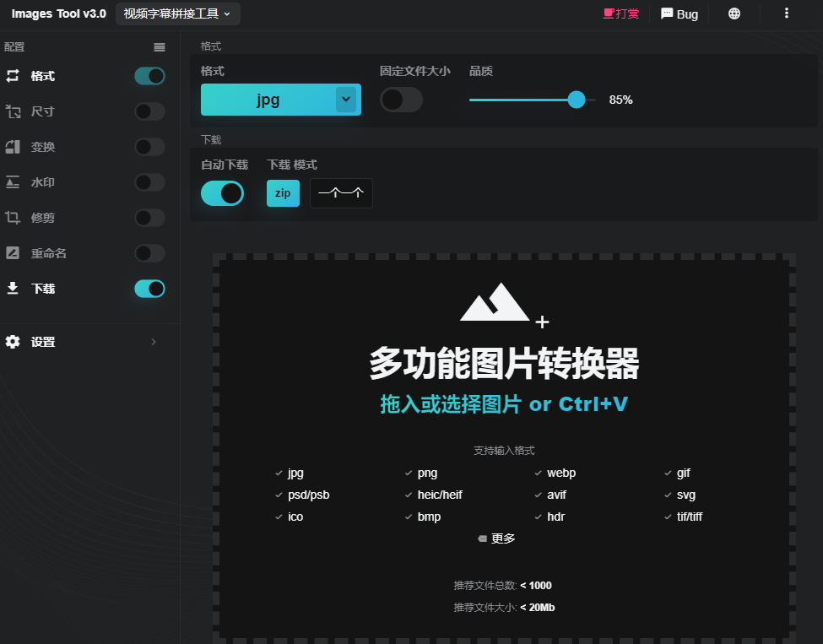The height and width of the screenshot is (644, 823).
Task: Click the heic/heif format entry
Action: 440,495
